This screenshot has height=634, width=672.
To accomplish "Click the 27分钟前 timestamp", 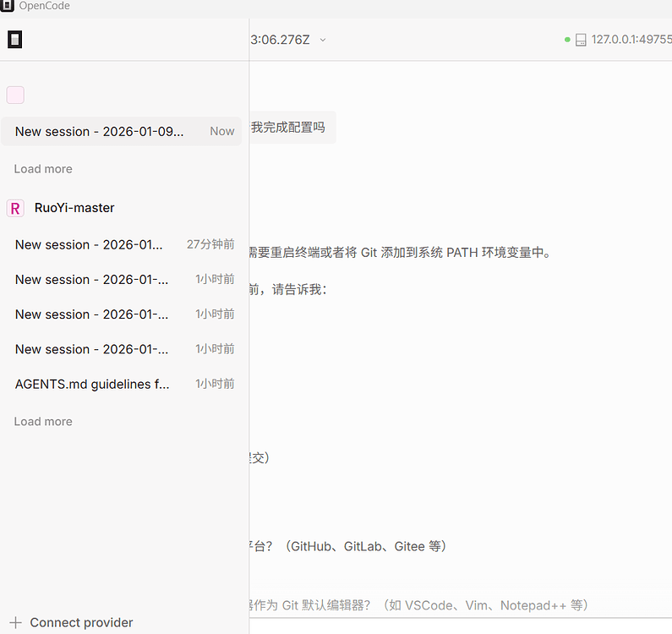I will click(210, 244).
